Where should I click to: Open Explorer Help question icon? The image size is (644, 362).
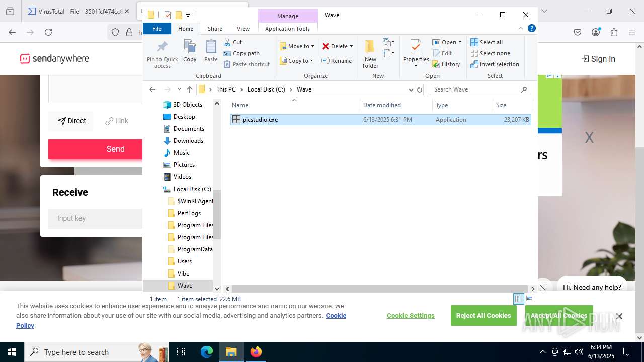(531, 29)
